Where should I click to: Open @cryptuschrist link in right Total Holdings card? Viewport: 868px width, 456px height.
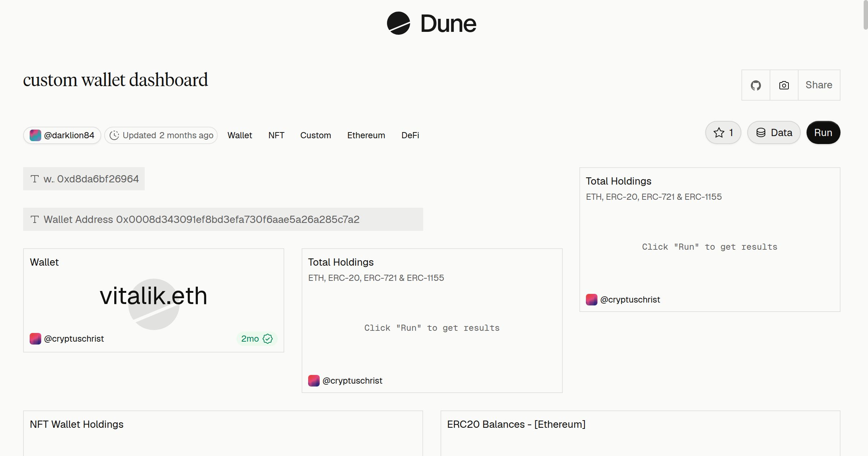(630, 300)
